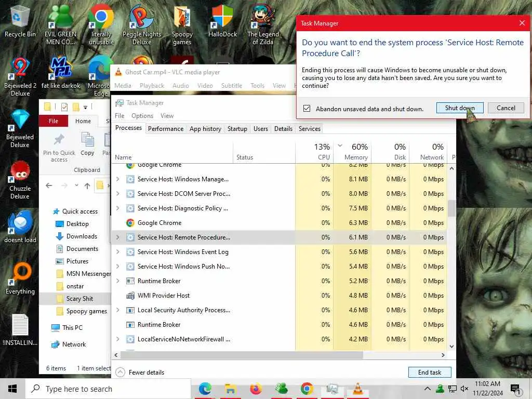532x399 pixels.
Task: Open Peggle Nights Deluxe desktop icon
Action: click(141, 24)
